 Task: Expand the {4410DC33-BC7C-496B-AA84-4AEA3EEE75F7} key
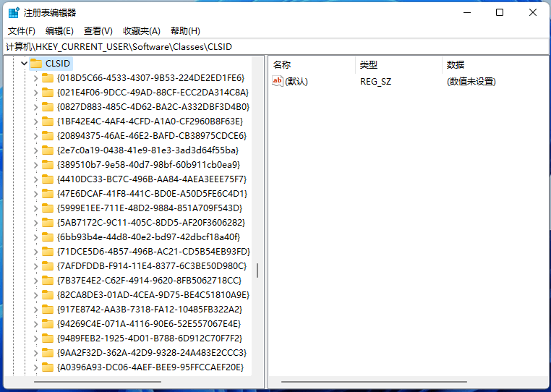(x=35, y=179)
